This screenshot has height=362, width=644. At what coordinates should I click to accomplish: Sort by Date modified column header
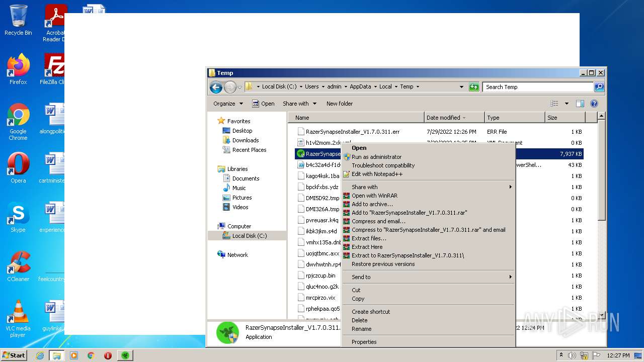(454, 118)
